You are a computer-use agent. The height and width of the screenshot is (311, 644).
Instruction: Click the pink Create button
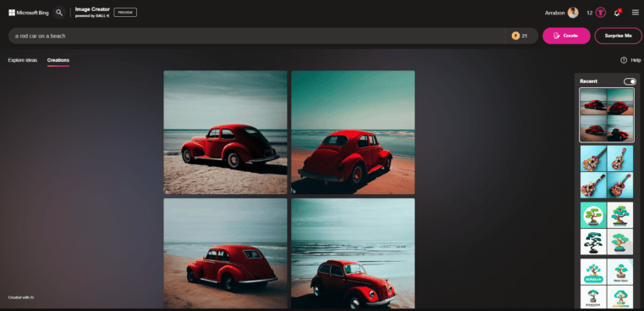pos(566,36)
